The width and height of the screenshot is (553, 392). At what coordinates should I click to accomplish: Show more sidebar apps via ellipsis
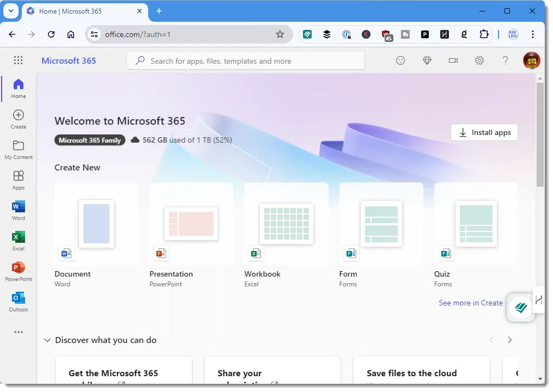point(19,332)
